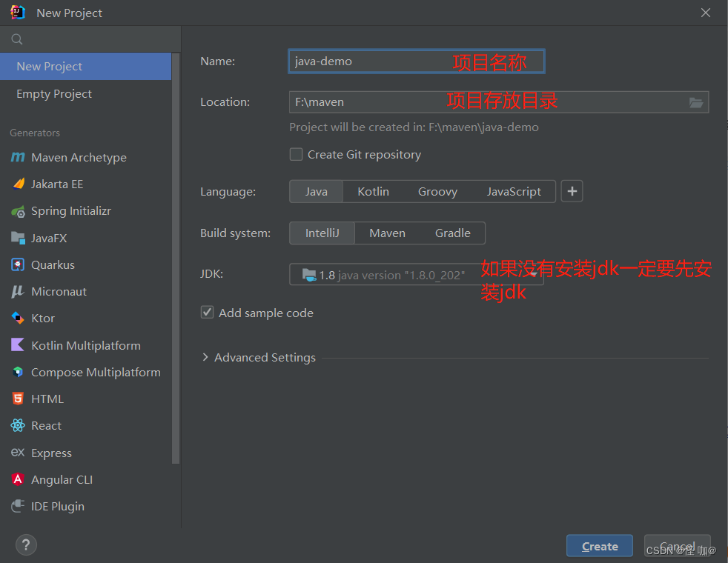Click the Angular CLI red shield icon
The height and width of the screenshot is (563, 728).
(x=18, y=479)
